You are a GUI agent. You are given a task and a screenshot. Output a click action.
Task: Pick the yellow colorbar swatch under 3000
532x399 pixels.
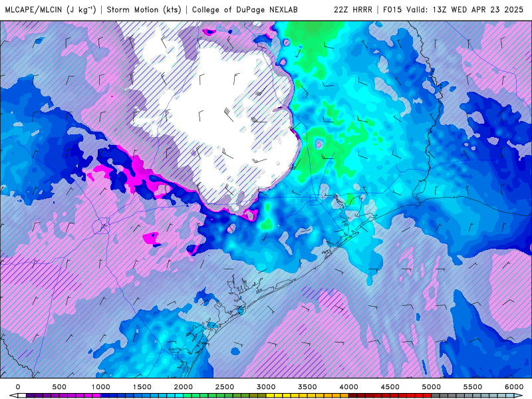tap(271, 396)
